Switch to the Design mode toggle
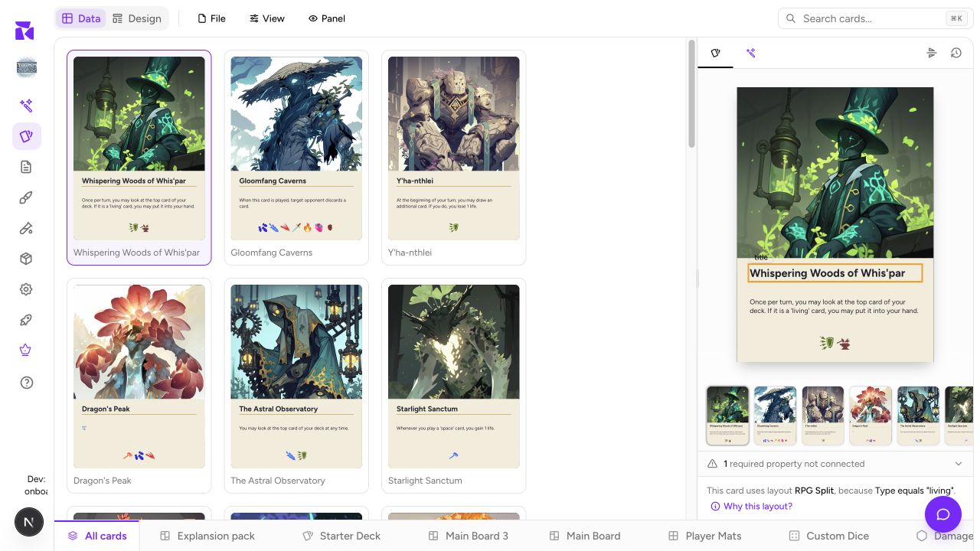Screen dimensions: 980x551 (136, 18)
